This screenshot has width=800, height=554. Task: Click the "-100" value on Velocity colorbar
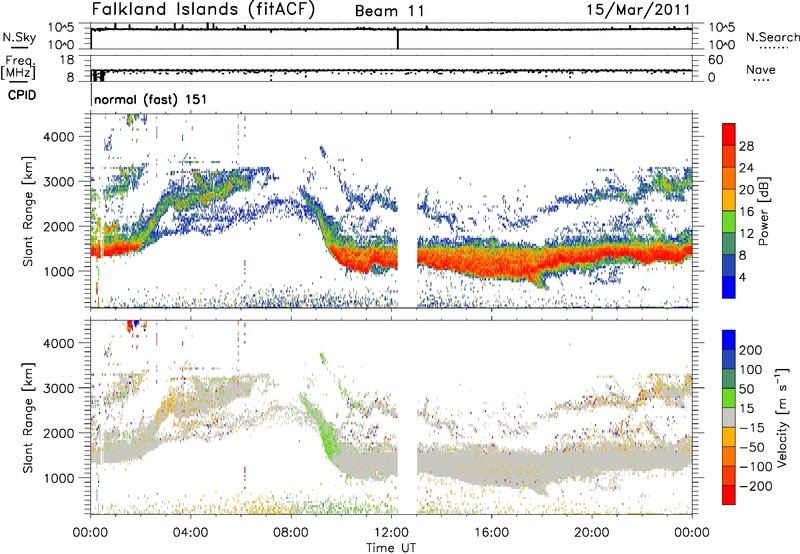coord(755,466)
